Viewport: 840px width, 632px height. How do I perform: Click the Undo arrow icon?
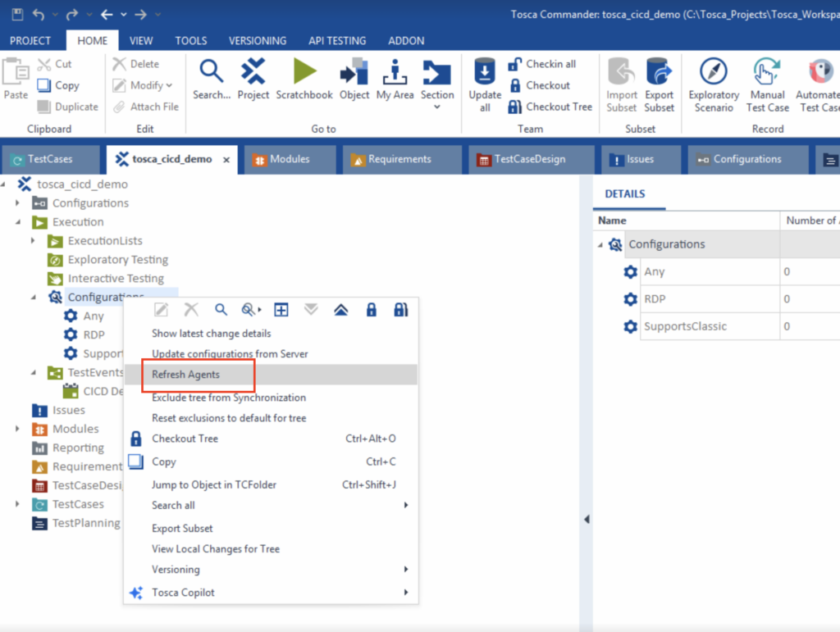pos(39,15)
